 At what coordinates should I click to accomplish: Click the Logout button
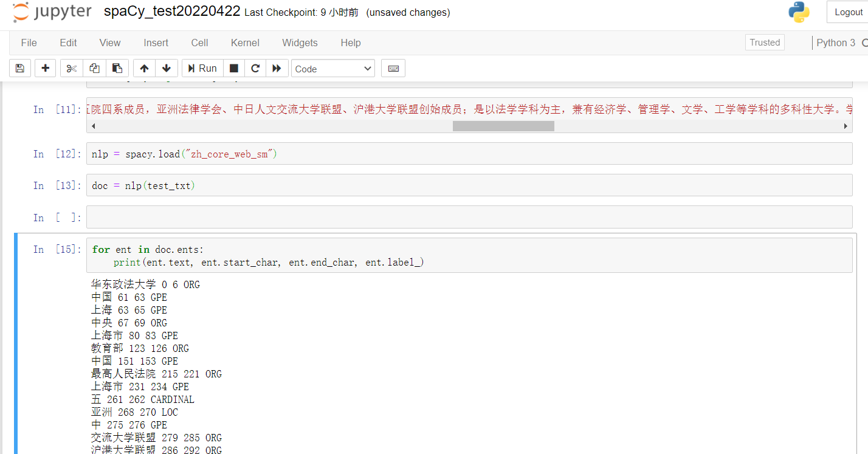pos(849,12)
